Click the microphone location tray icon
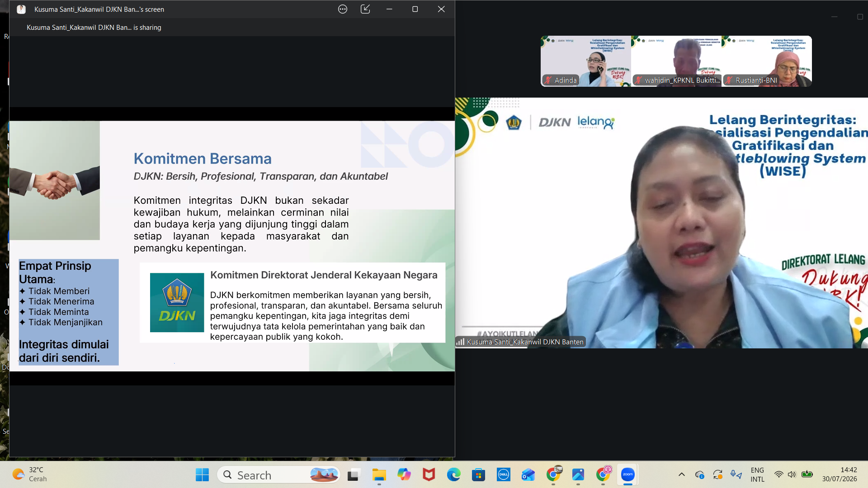 736,474
